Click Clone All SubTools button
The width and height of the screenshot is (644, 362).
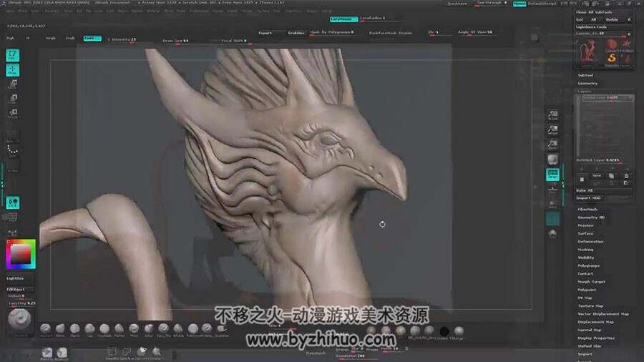tap(594, 12)
